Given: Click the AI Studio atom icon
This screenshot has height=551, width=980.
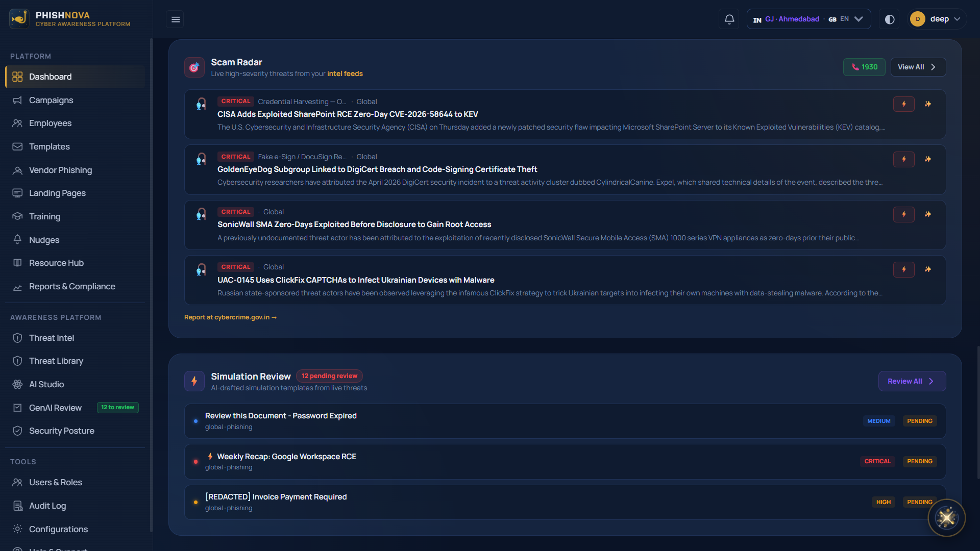Looking at the screenshot, I should [x=17, y=384].
